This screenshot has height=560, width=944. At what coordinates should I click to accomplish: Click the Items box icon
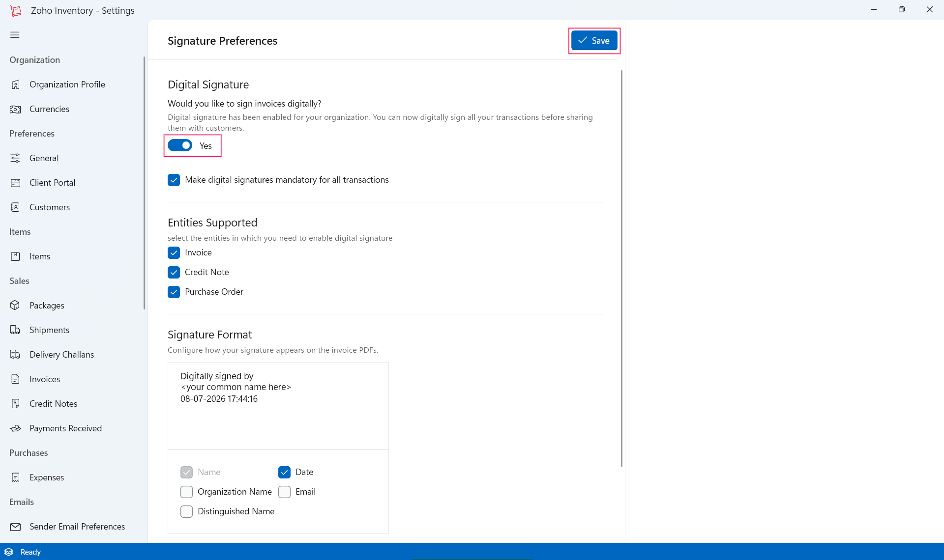[15, 256]
